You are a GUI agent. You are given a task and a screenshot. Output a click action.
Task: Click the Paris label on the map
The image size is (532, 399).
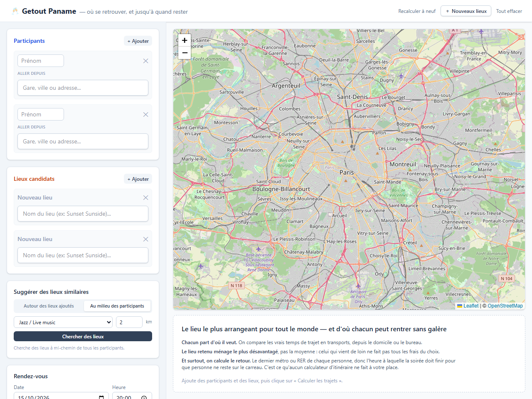pyautogui.click(x=347, y=172)
